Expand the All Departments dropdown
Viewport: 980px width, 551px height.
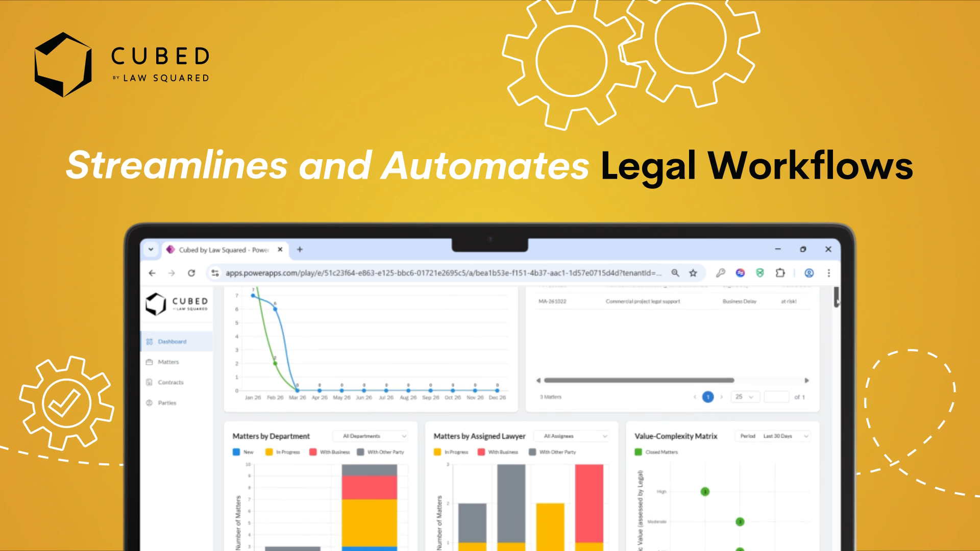pyautogui.click(x=370, y=436)
